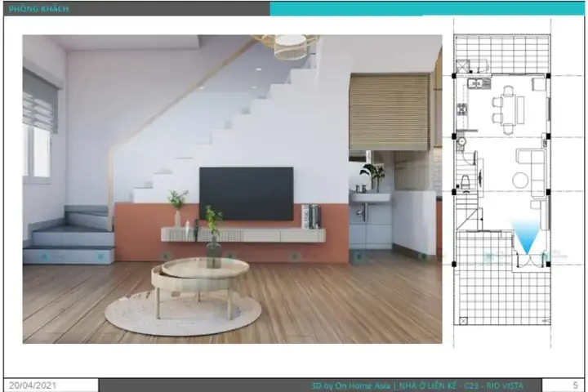Click the wash basin in the render
The width and height of the screenshot is (588, 392).
tap(370, 197)
